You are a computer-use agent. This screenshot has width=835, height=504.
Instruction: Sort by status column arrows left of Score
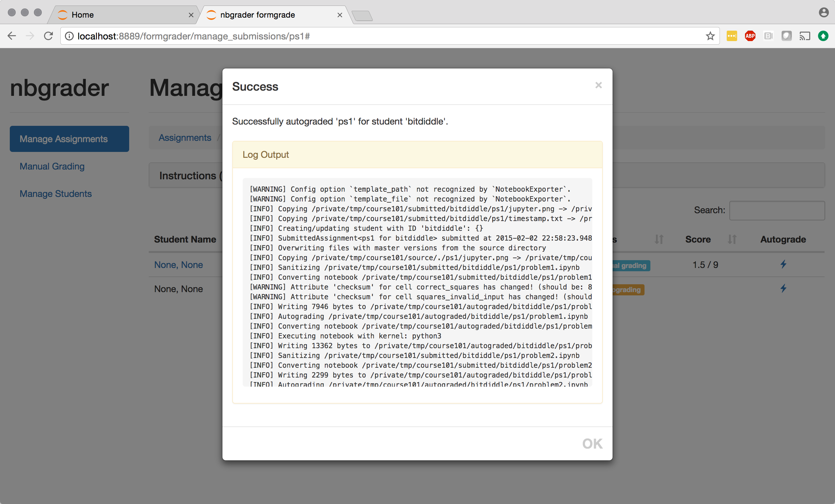[x=659, y=240]
